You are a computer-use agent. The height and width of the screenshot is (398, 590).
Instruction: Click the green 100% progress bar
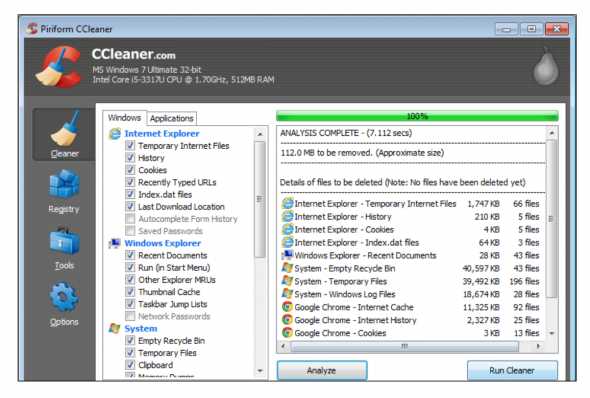click(x=417, y=116)
